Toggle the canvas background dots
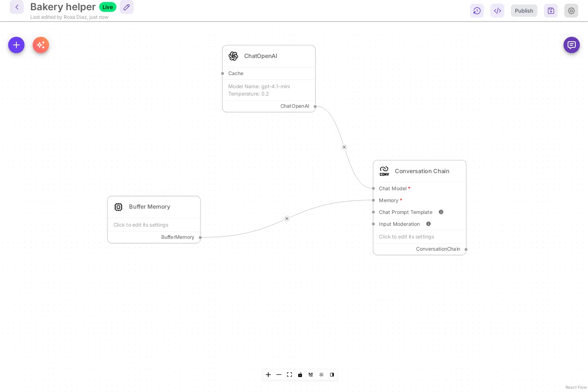 click(321, 374)
